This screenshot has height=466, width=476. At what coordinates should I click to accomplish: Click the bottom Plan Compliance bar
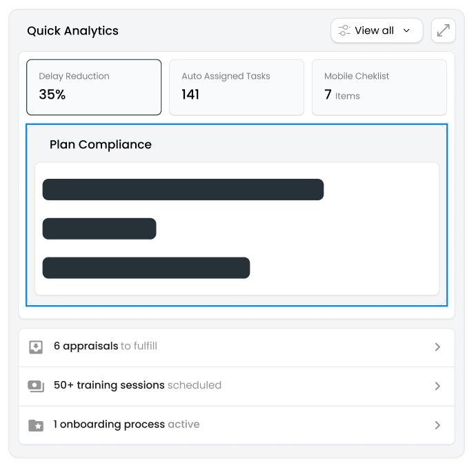[x=146, y=268]
